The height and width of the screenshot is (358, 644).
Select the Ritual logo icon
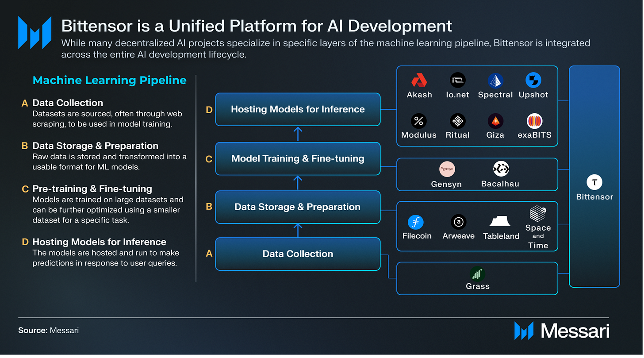[x=457, y=121]
